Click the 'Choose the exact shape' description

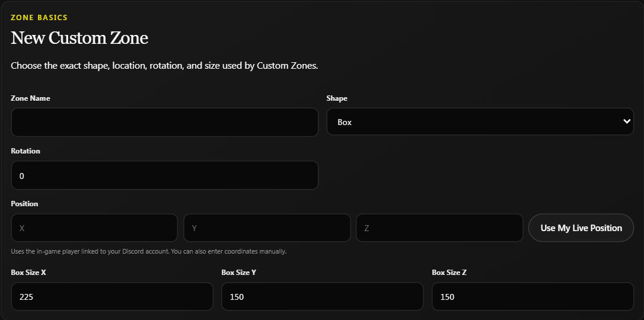coord(165,66)
